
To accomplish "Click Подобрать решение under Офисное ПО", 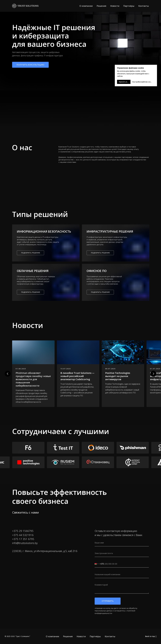I will pyautogui.click(x=100, y=292).
